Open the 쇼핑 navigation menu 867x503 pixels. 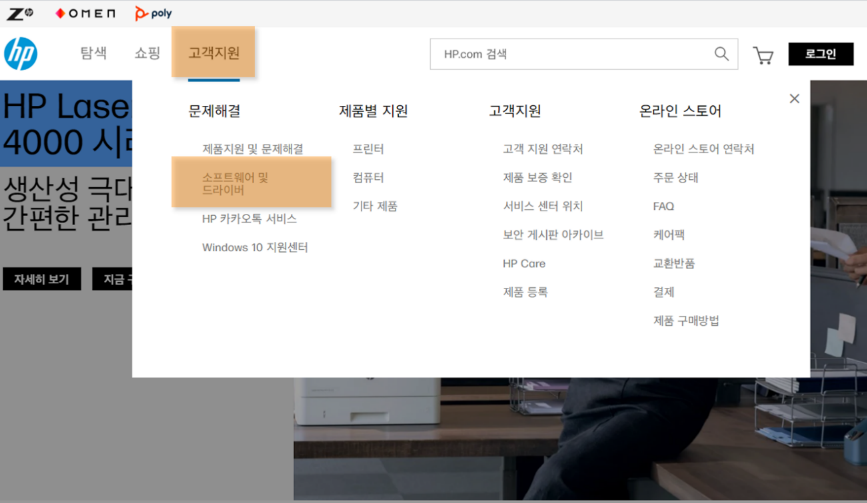(147, 53)
